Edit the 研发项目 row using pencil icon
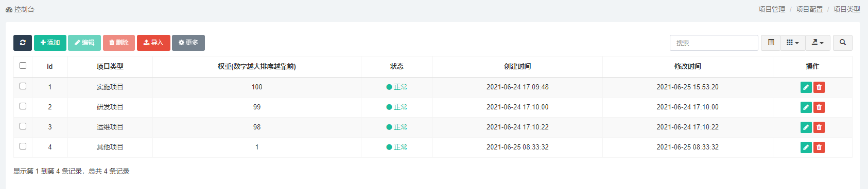 click(x=806, y=107)
